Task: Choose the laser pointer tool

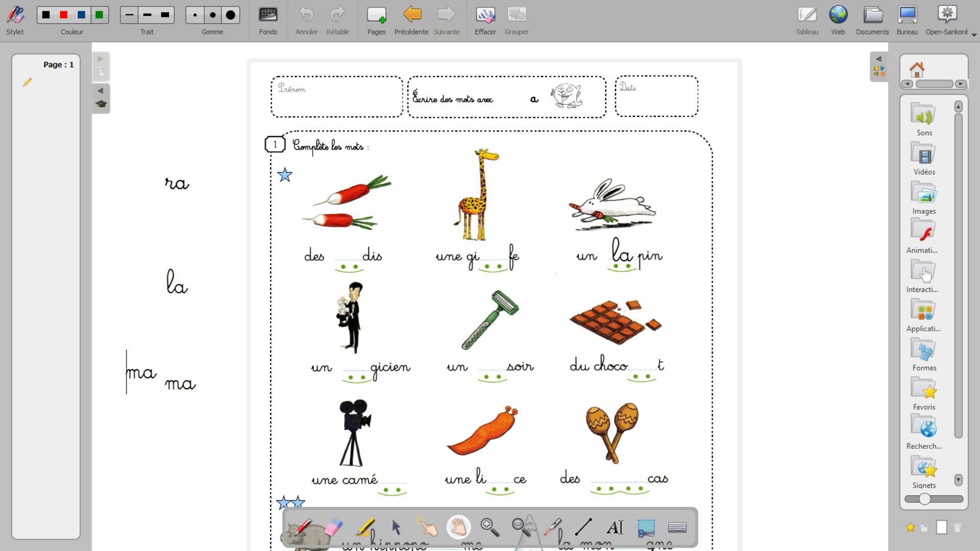Action: click(x=553, y=527)
